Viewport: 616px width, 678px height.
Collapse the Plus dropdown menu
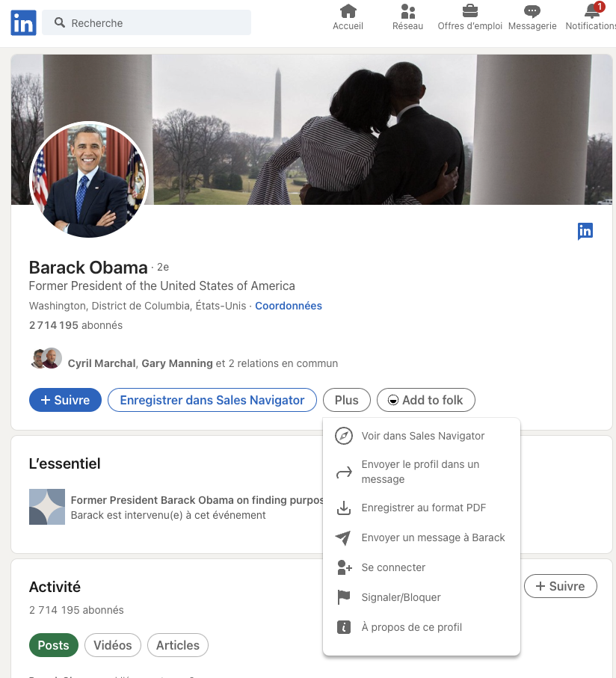347,400
